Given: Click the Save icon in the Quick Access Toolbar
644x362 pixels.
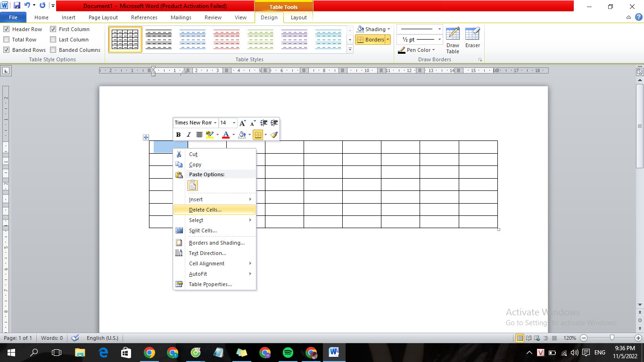Looking at the screenshot, I should pos(17,6).
